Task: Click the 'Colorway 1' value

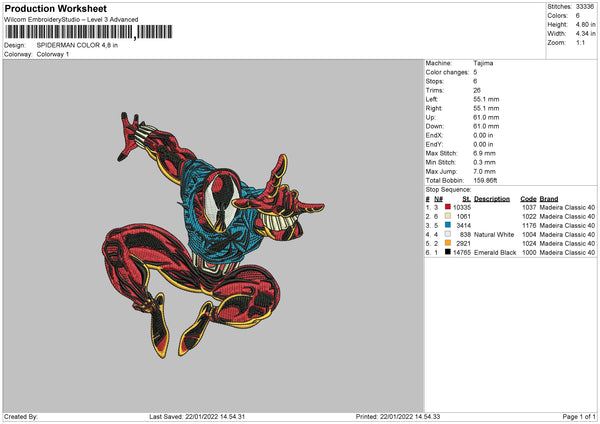Action: point(53,54)
